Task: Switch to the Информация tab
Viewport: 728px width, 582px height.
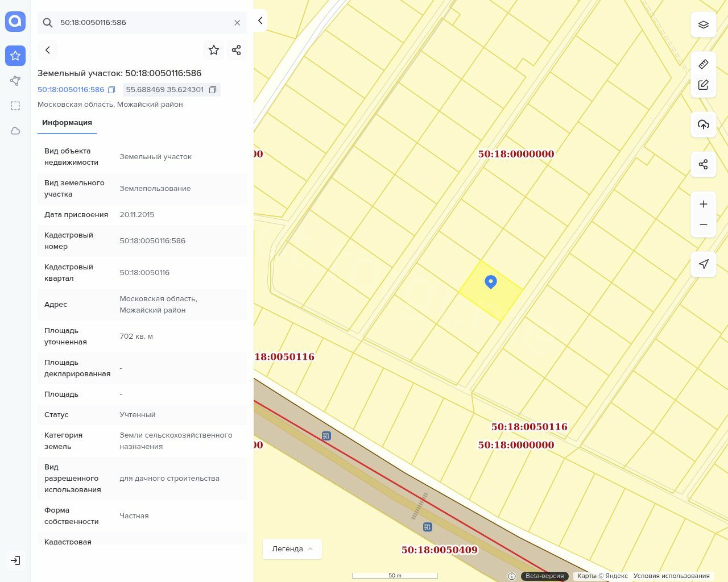Action: 67,123
